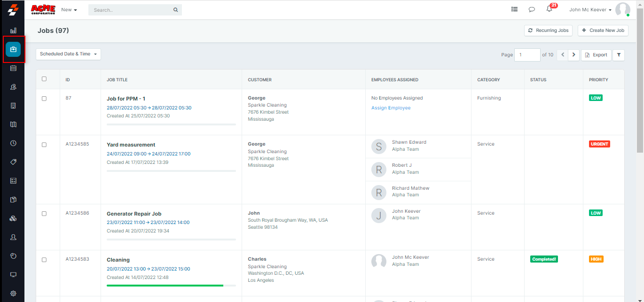The image size is (644, 302).
Task: Click the Priority column header
Action: (598, 80)
